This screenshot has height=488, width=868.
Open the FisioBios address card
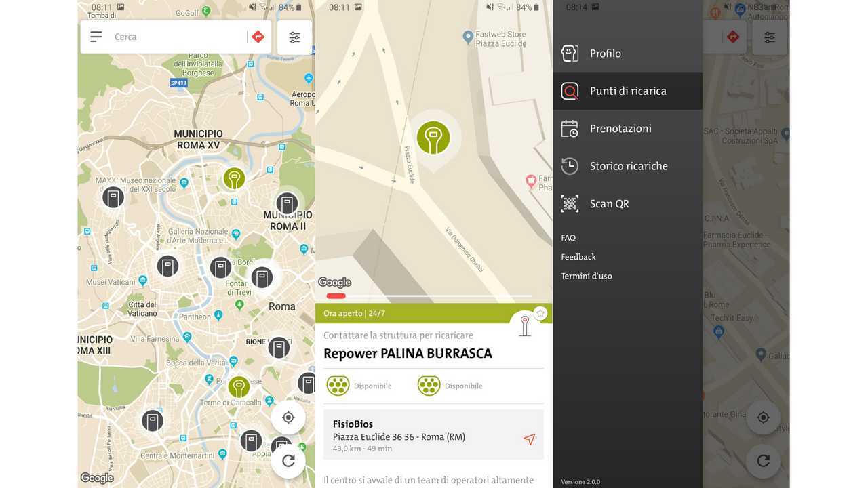[x=433, y=434]
